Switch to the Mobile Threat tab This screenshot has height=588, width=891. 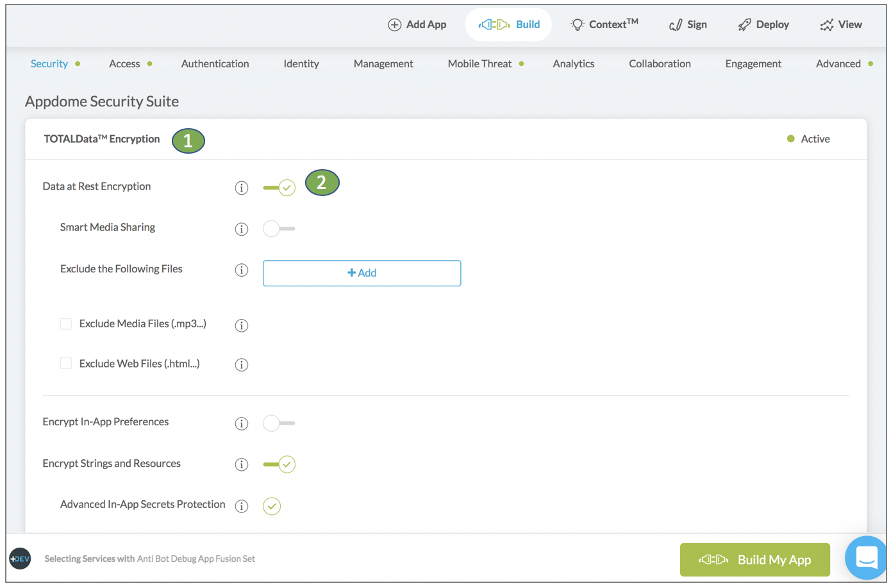pos(479,63)
